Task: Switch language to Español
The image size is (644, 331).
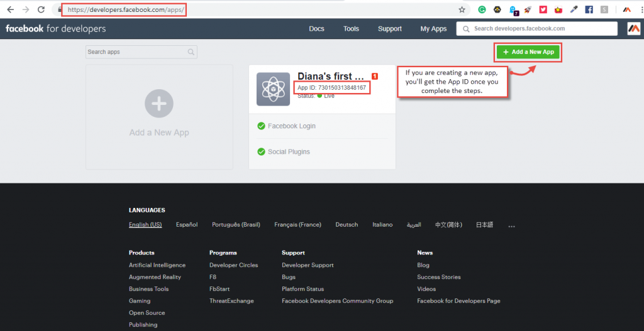Action: [x=187, y=225]
